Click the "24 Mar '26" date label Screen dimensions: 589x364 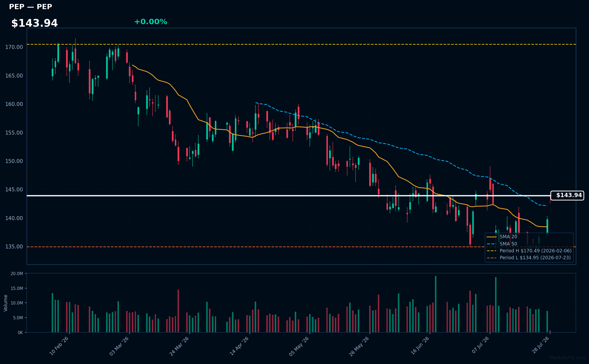179,346
